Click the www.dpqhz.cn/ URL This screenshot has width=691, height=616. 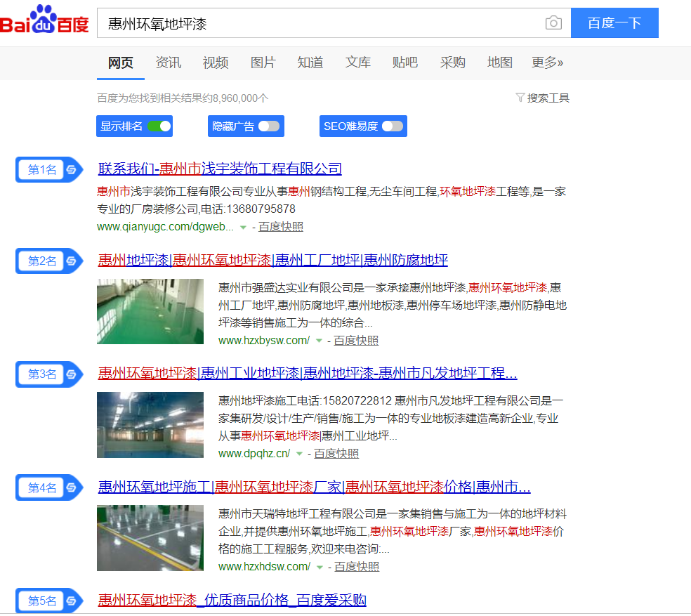pos(254,453)
